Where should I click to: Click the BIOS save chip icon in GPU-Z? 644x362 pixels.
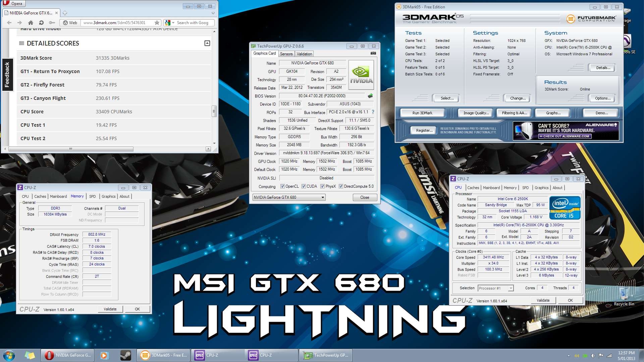click(x=370, y=96)
